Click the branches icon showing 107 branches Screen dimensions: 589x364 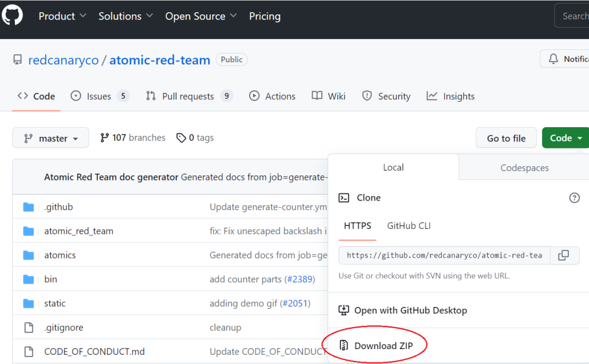tap(104, 138)
